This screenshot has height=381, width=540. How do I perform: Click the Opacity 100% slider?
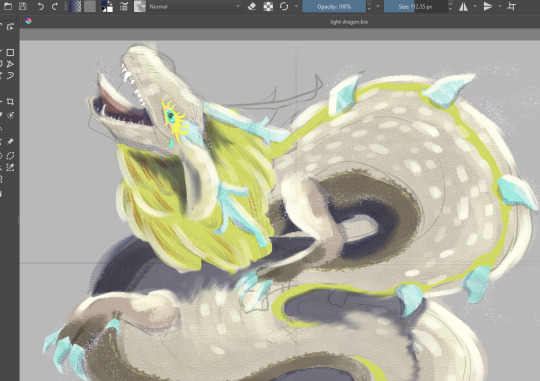(x=334, y=6)
